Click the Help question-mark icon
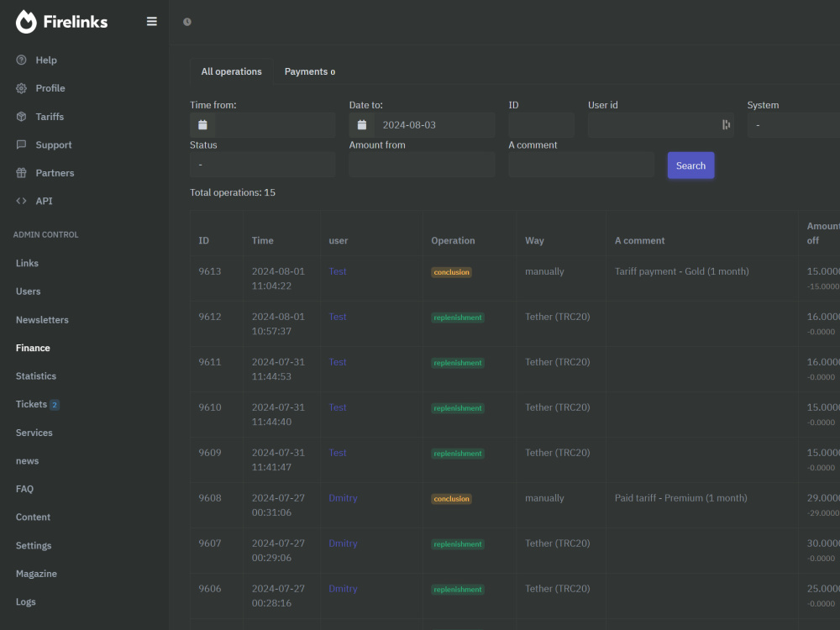Screen dimensions: 840x630 tap(22, 60)
